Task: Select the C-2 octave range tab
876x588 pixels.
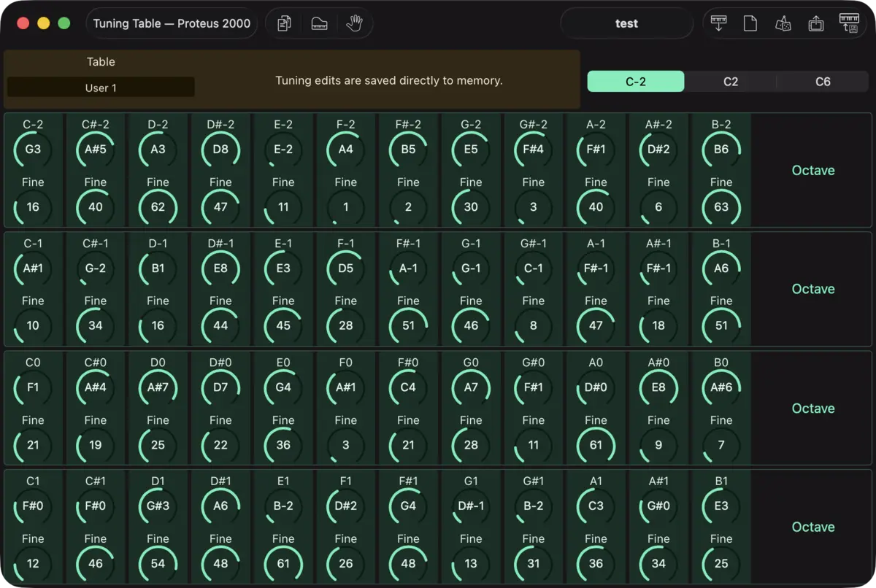Action: pyautogui.click(x=636, y=82)
